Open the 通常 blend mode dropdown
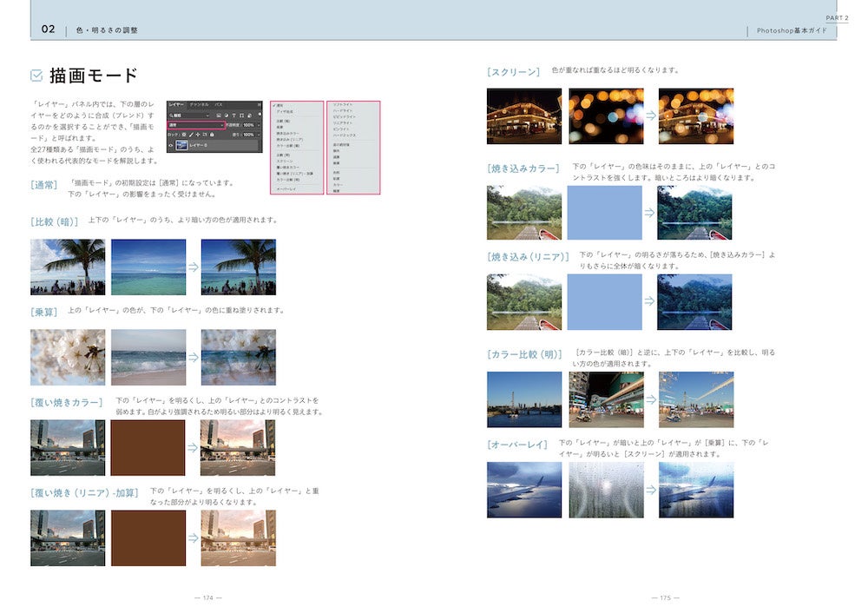Viewport: 868px width, 613px height. click(196, 125)
